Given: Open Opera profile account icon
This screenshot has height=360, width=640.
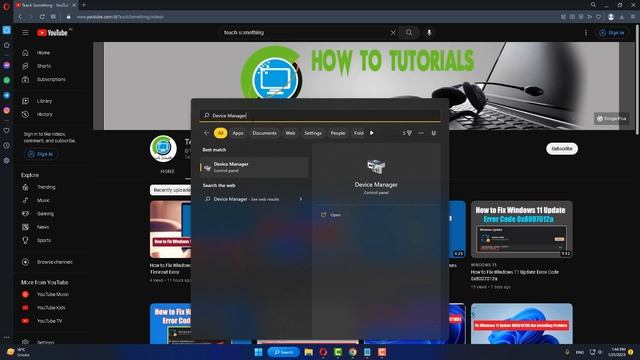Looking at the screenshot, I should coord(611,17).
